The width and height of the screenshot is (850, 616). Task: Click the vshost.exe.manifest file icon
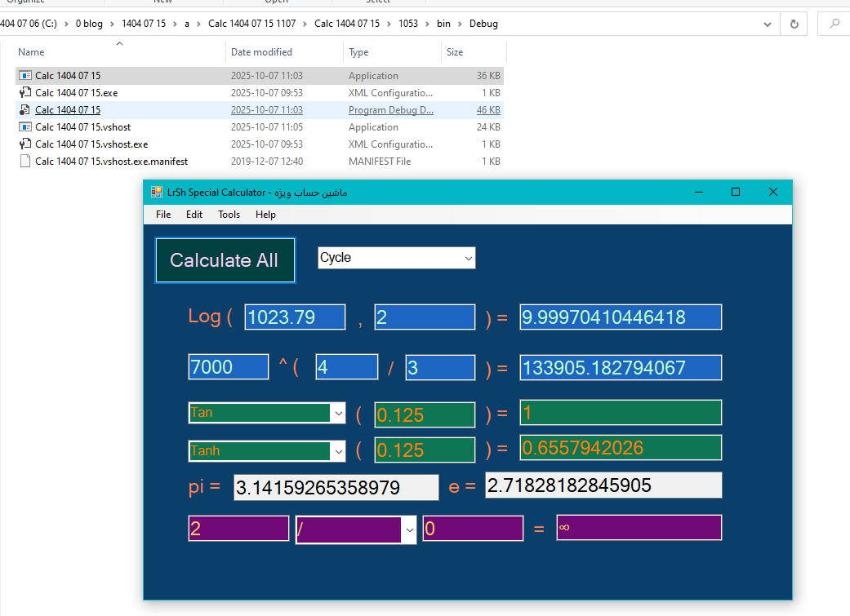24,162
